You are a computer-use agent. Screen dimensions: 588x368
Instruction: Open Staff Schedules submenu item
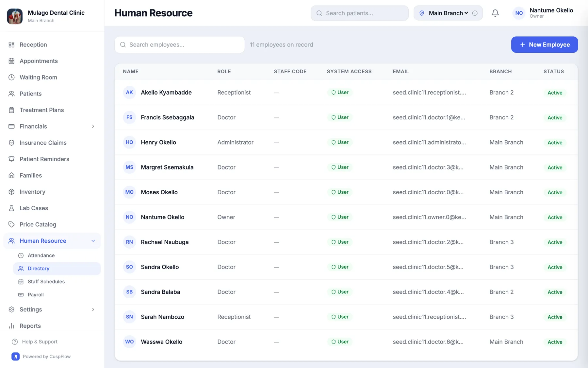tap(57, 282)
